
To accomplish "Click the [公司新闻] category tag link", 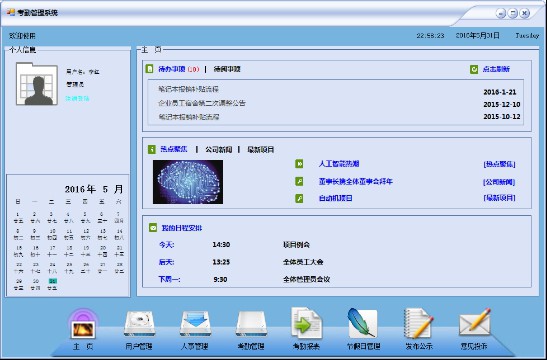I will (x=499, y=182).
